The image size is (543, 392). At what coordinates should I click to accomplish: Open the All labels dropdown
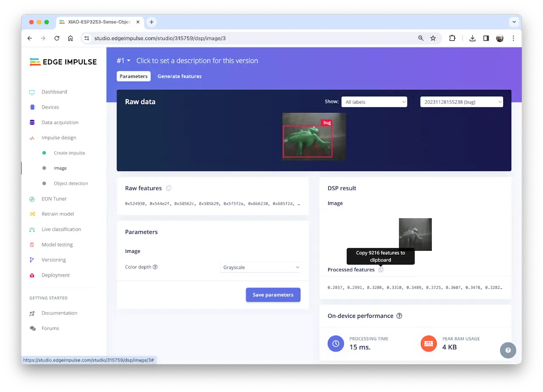[374, 102]
